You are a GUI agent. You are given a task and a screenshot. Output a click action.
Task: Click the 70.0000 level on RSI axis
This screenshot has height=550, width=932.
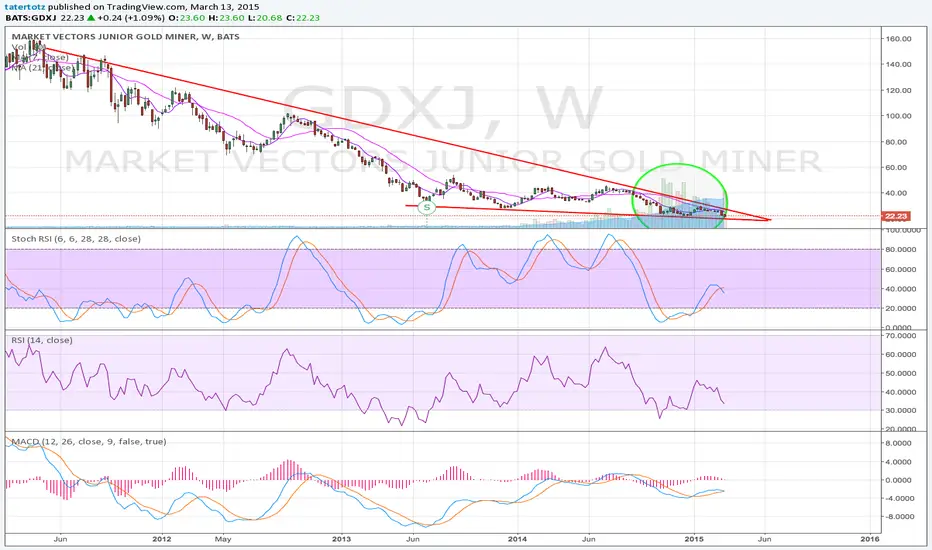point(900,335)
